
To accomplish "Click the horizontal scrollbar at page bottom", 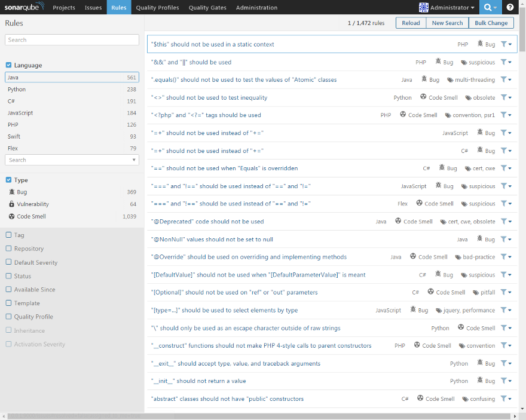I will pyautogui.click(x=258, y=416).
